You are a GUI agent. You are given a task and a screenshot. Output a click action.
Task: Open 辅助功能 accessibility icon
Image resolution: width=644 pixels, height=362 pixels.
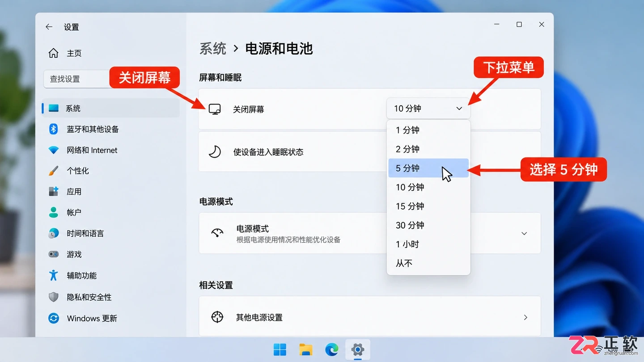tap(54, 275)
